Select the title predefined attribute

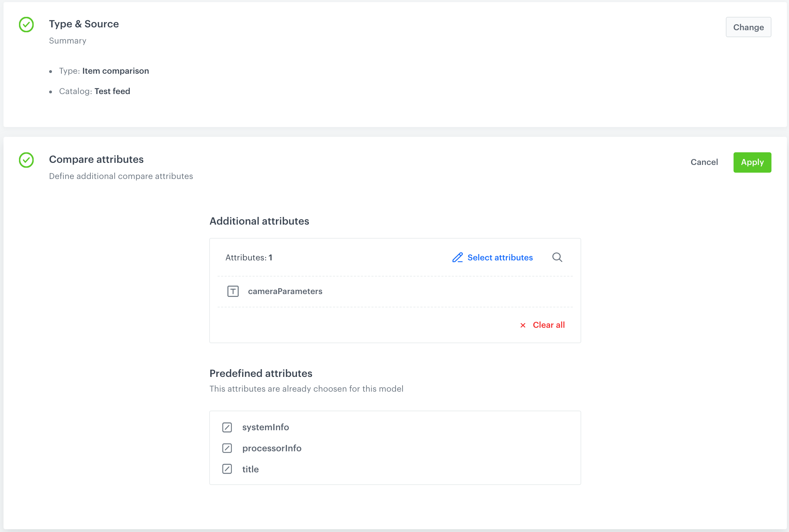(x=250, y=469)
